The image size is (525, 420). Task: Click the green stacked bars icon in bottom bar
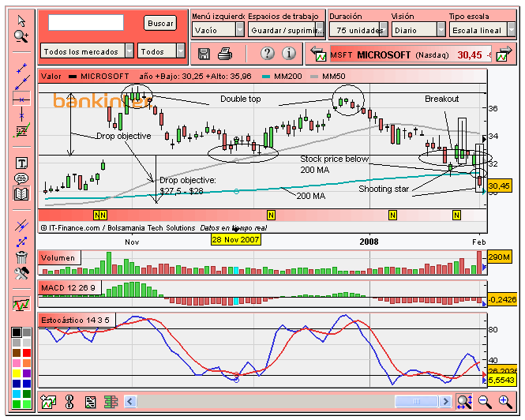point(111,402)
